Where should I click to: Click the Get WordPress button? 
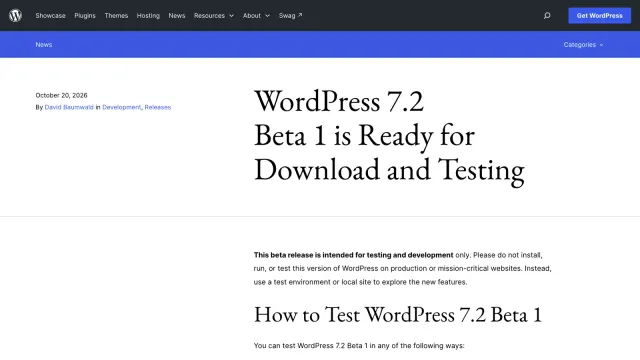pos(600,16)
